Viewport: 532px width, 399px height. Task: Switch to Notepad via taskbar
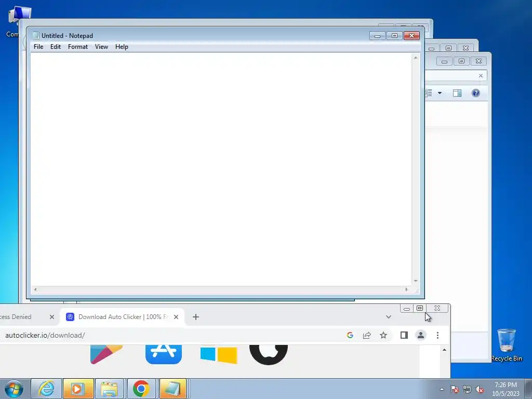click(x=172, y=389)
